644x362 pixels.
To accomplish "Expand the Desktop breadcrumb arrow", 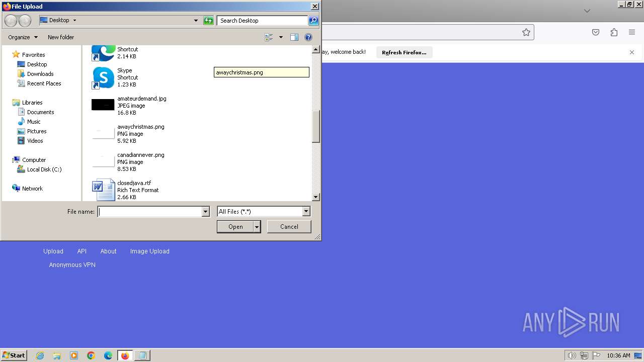I will (75, 21).
